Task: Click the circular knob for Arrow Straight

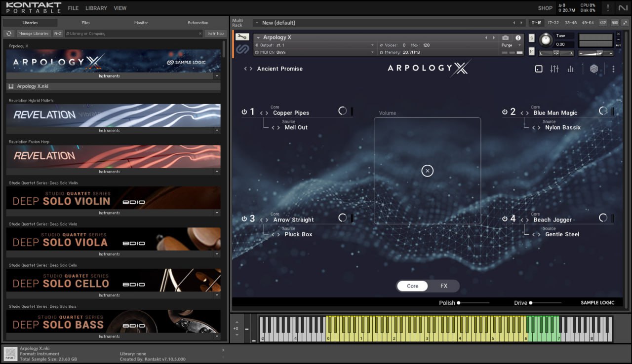Action: tap(343, 218)
